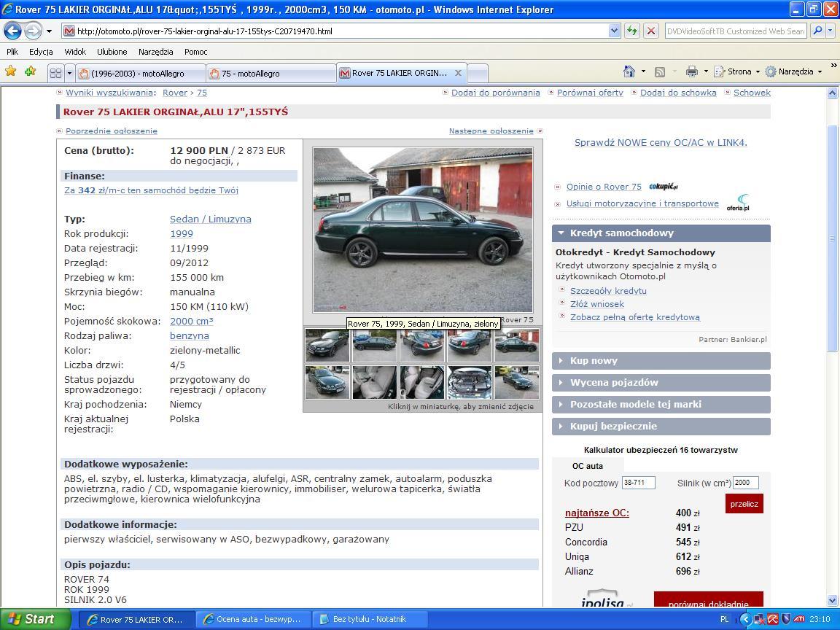Expand the Kup nowy section
This screenshot has height=630, width=840.
661,361
